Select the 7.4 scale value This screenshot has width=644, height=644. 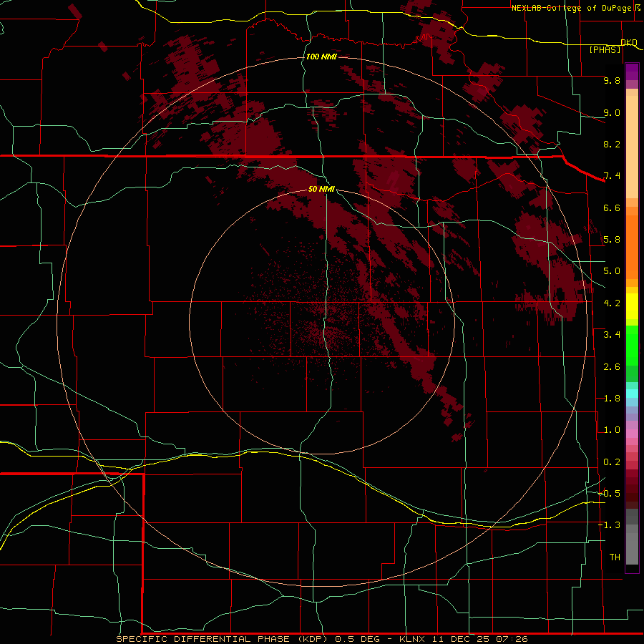pos(612,176)
